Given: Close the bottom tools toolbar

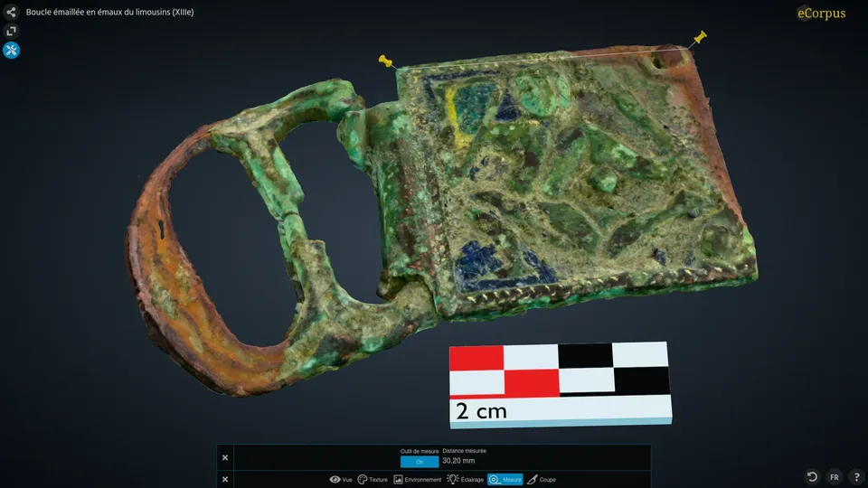Looking at the screenshot, I should tap(225, 479).
